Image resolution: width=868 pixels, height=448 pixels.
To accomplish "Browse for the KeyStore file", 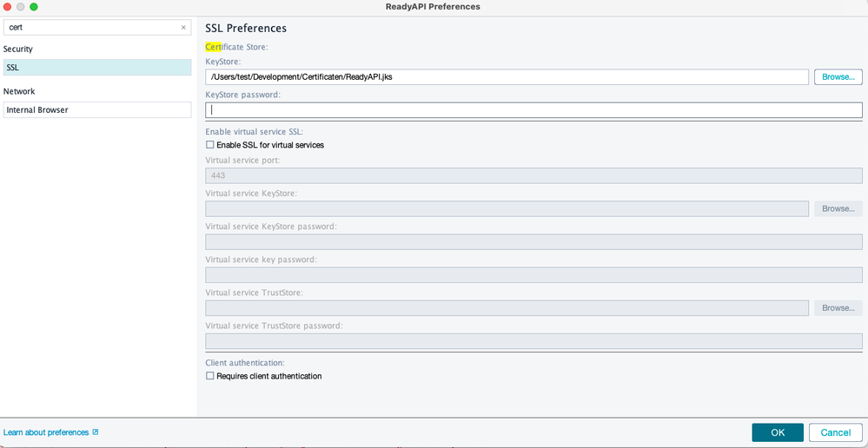I will [x=838, y=77].
